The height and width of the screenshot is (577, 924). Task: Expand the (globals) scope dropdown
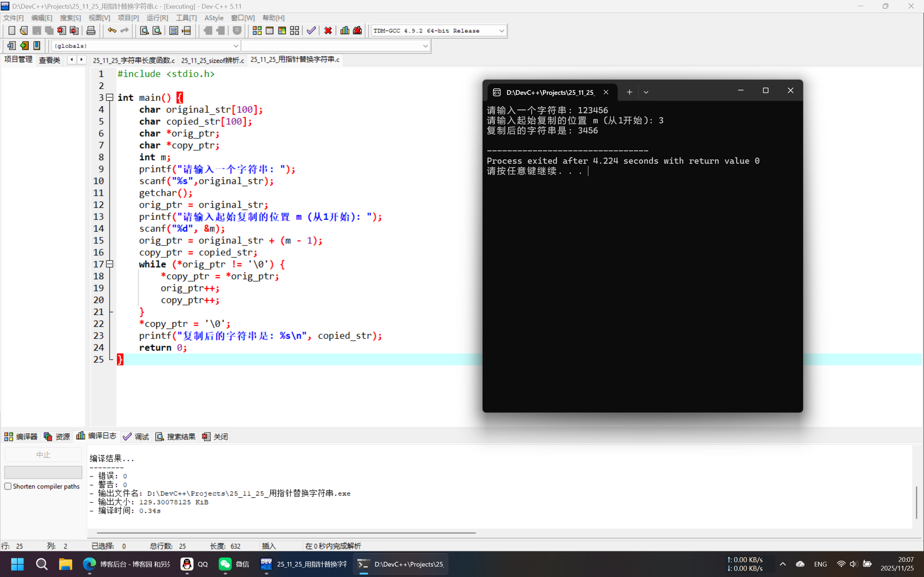[x=236, y=46]
